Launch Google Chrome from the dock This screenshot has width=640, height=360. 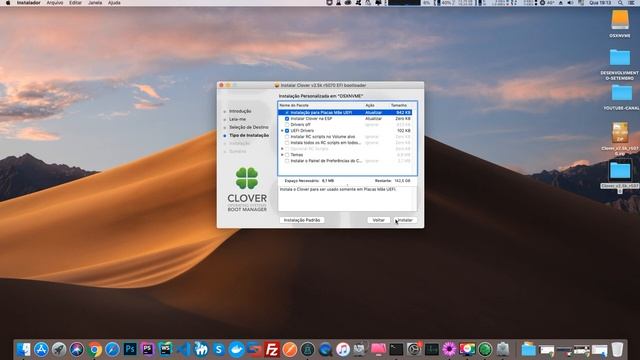coord(94,349)
